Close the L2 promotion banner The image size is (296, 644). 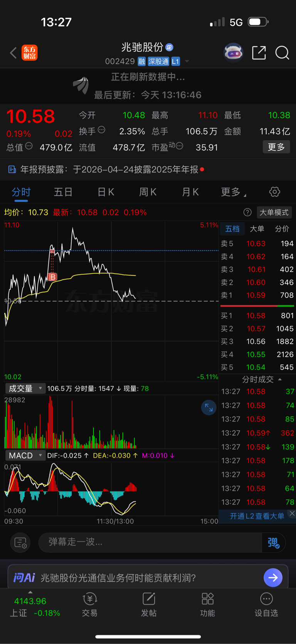click(292, 513)
